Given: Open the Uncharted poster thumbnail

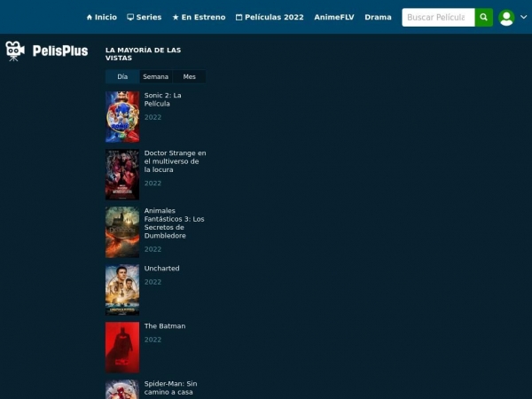Looking at the screenshot, I should coord(122,290).
